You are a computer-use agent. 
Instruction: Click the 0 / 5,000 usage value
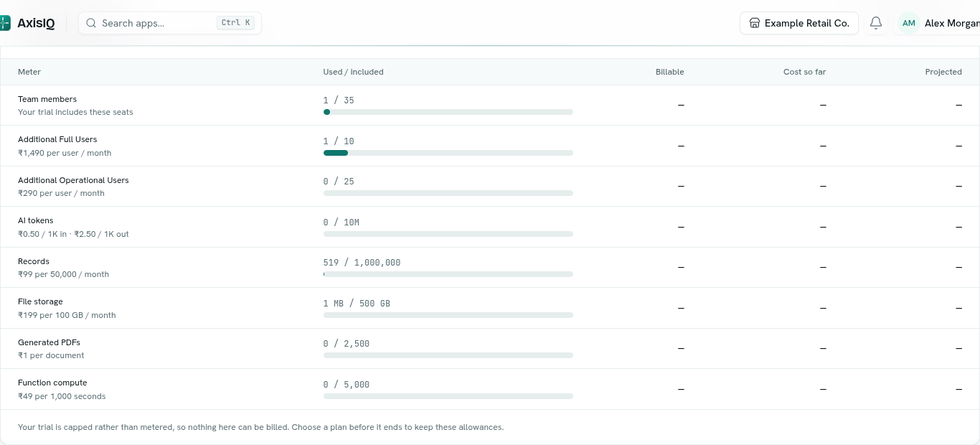click(x=347, y=385)
